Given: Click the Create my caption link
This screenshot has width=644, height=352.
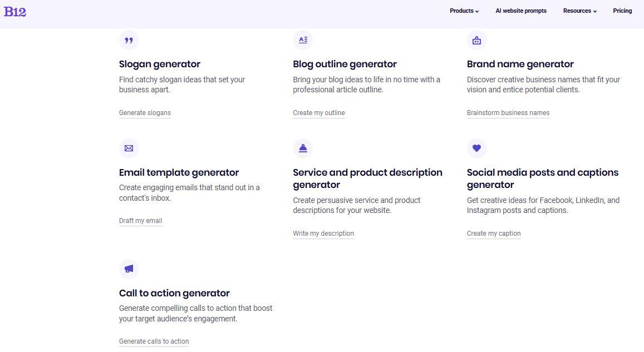Looking at the screenshot, I should [494, 234].
